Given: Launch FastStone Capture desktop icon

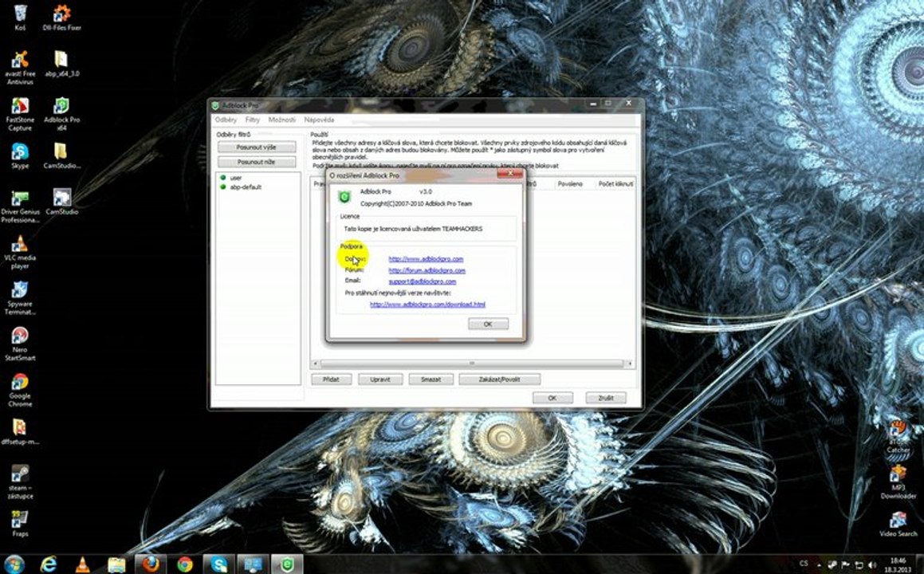Looking at the screenshot, I should point(20,114).
